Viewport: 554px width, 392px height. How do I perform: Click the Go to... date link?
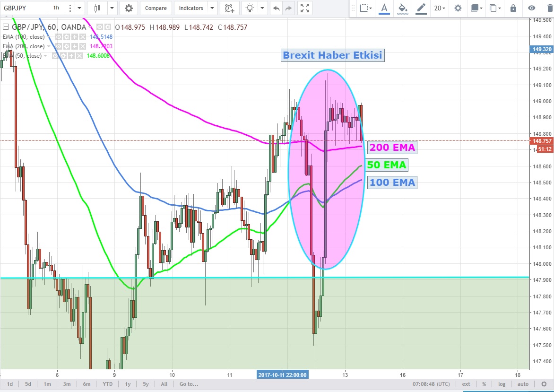point(189,384)
